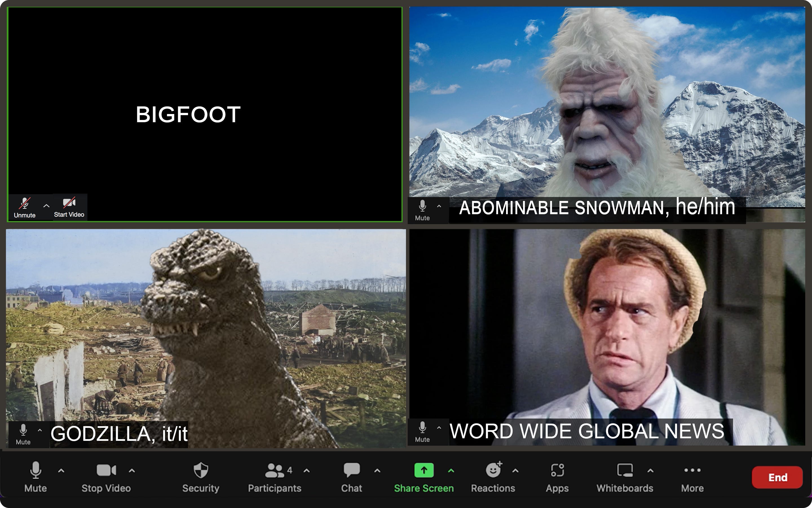
Task: Open the More three-dots menu
Action: point(692,470)
